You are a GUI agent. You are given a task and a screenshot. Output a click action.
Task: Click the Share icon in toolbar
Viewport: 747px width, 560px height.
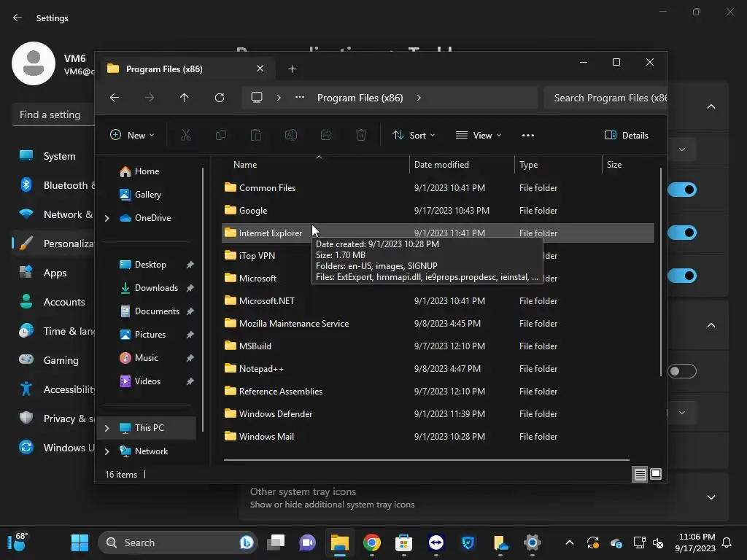(x=326, y=135)
